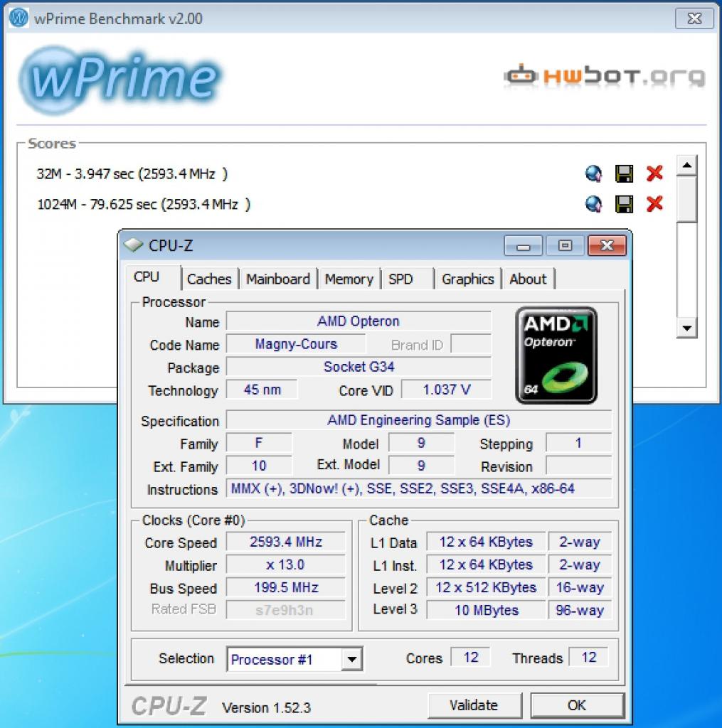
Task: Click the Name field showing AMD Opteron
Action: point(359,321)
